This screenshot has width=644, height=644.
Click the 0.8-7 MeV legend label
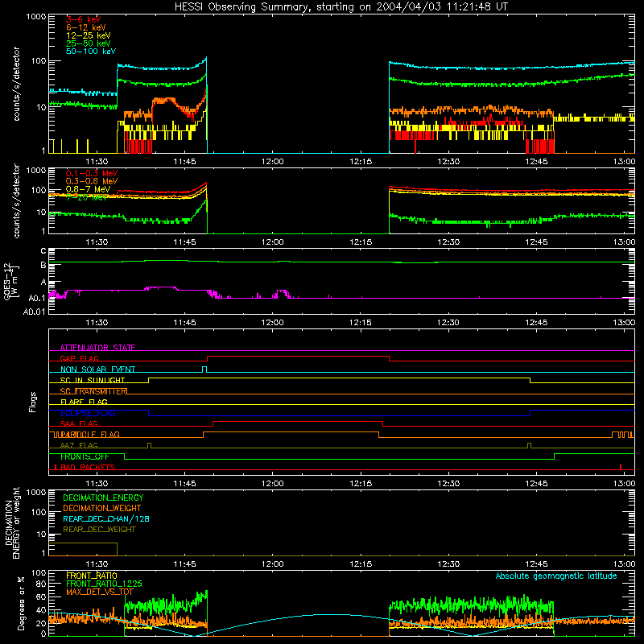pos(88,189)
